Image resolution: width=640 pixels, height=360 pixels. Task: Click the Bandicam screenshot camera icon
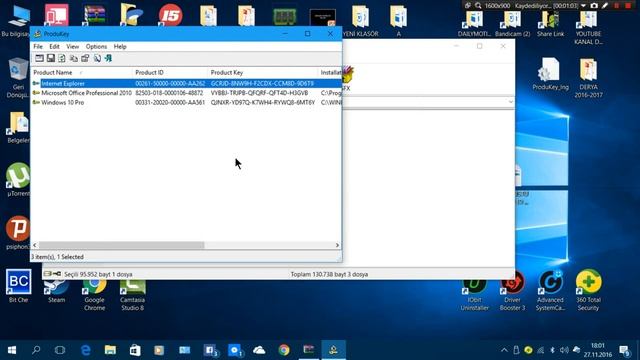(x=594, y=6)
